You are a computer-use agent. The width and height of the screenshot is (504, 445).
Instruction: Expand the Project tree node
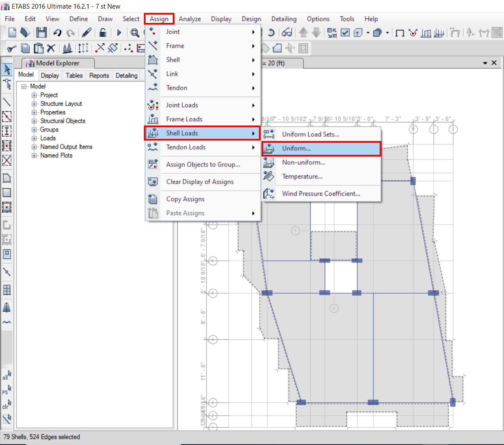pyautogui.click(x=34, y=95)
